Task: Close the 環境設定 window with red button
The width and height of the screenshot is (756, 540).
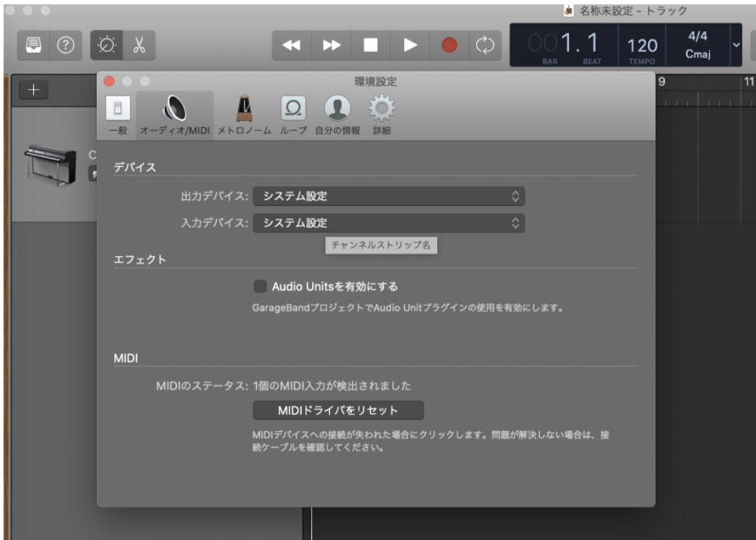Action: click(110, 81)
